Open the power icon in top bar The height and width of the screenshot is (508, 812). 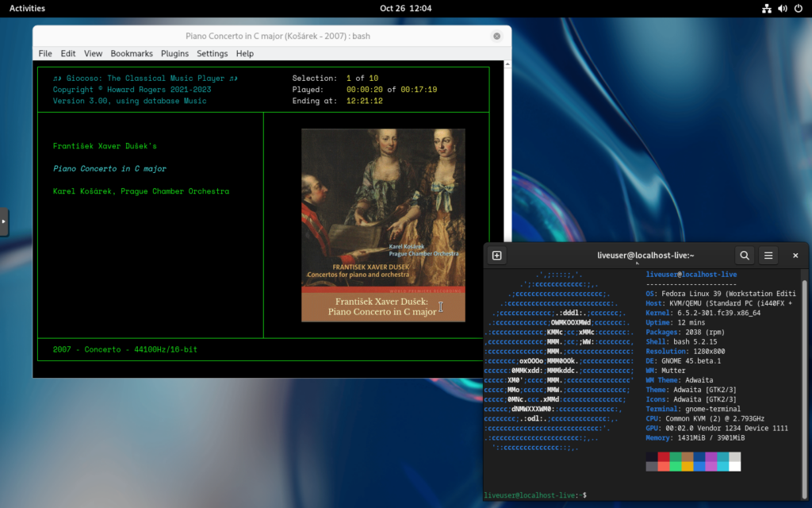click(798, 8)
